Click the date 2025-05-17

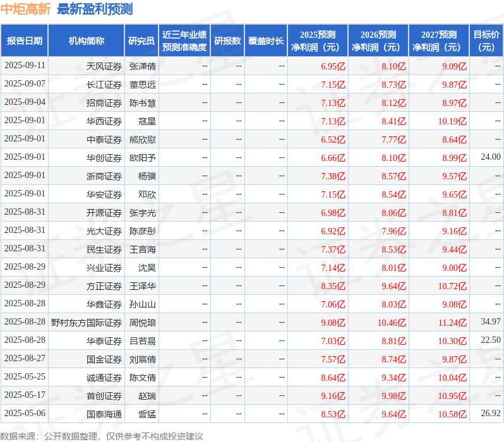click(x=25, y=395)
